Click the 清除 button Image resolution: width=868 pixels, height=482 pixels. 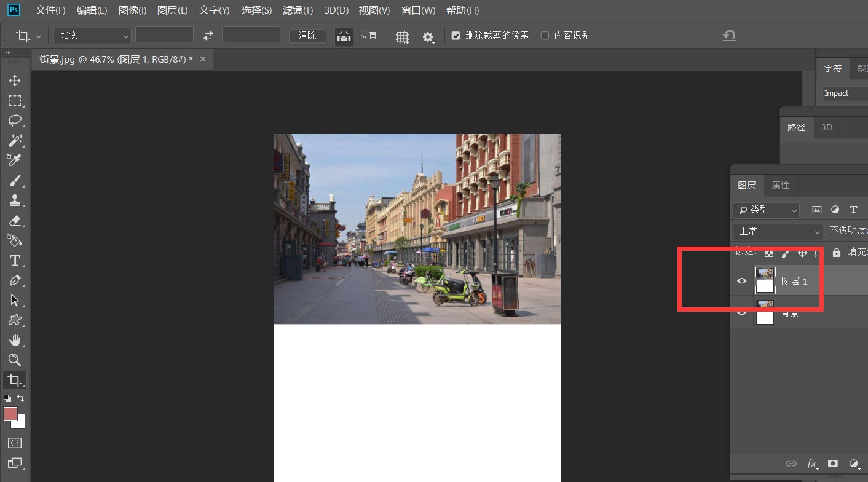[307, 36]
